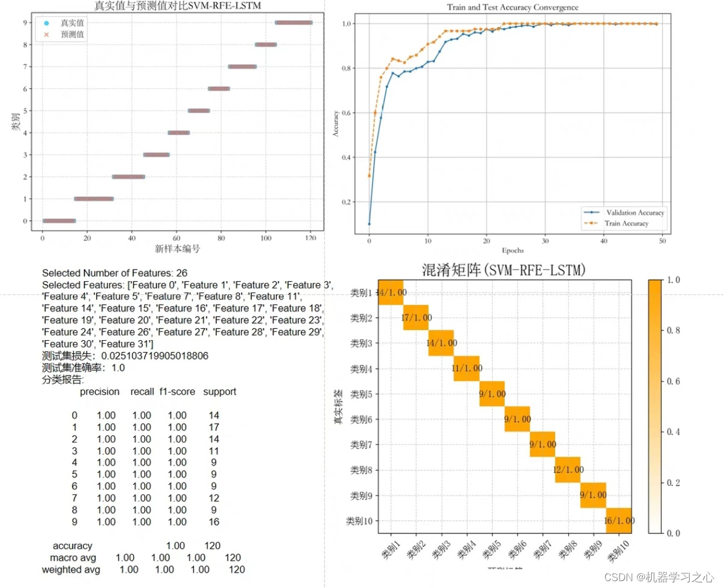The image size is (723, 588).
Task: Click the recall column header
Action: pyautogui.click(x=142, y=392)
